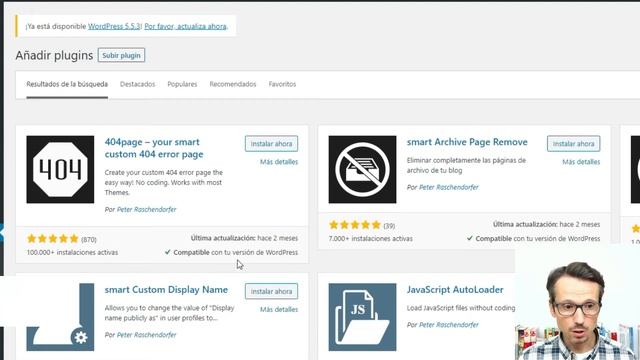
Task: Click the 404page plugin icon
Action: tap(60, 169)
